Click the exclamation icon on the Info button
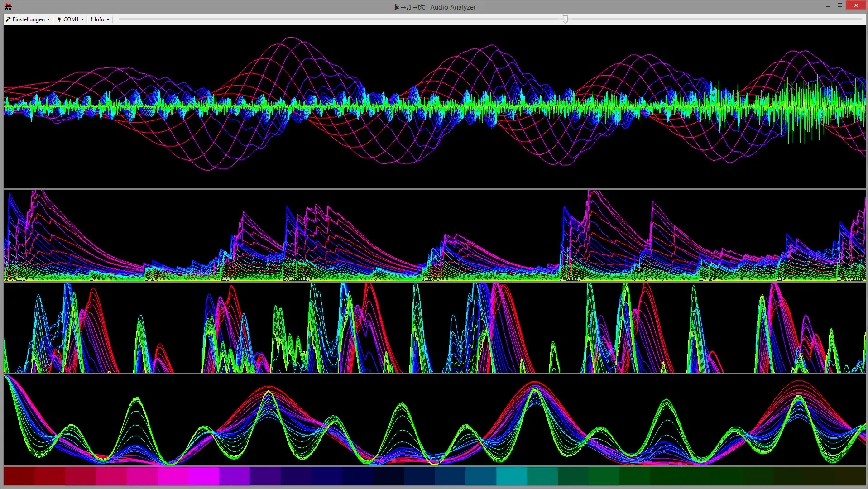 pyautogui.click(x=92, y=19)
